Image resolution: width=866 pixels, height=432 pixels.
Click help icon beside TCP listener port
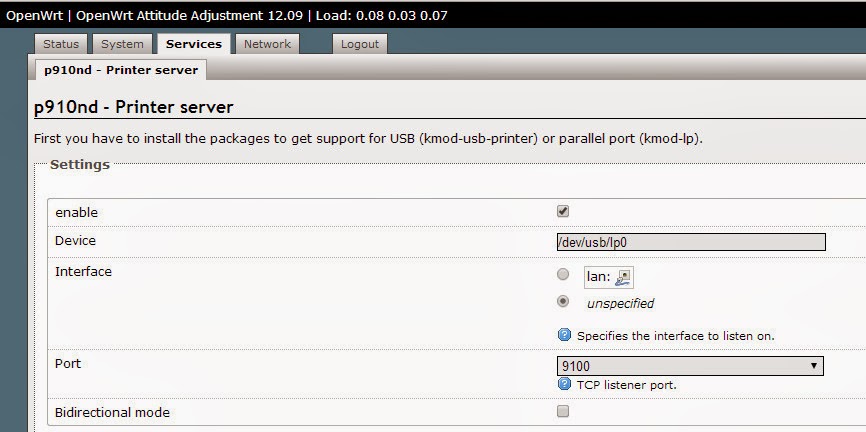[564, 384]
